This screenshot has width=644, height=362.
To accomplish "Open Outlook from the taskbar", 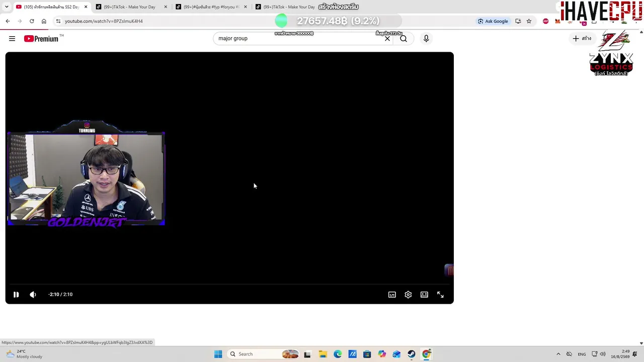I will pyautogui.click(x=396, y=354).
